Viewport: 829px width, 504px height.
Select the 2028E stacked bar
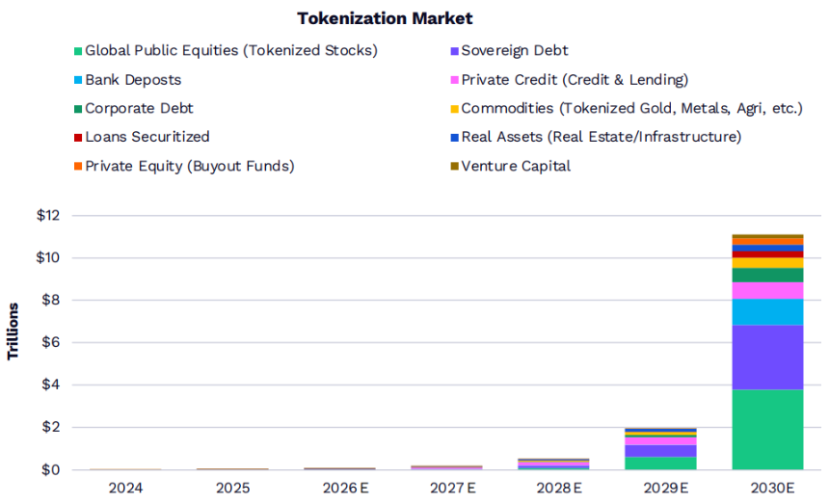pyautogui.click(x=553, y=464)
